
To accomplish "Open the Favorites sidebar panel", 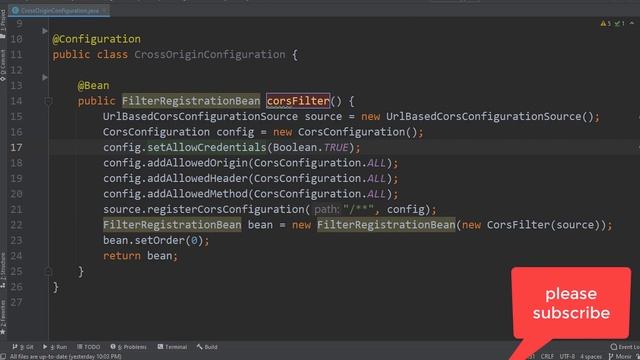I will pyautogui.click(x=3, y=318).
